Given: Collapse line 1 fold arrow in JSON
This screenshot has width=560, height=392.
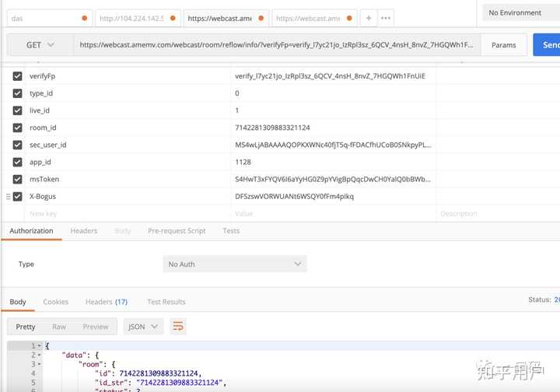Looking at the screenshot, I should tap(40, 345).
